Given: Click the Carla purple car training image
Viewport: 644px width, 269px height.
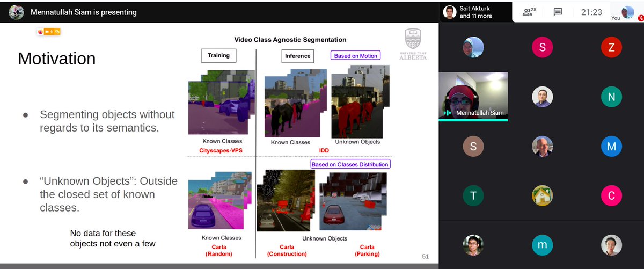Looking at the screenshot, I should pyautogui.click(x=219, y=201).
